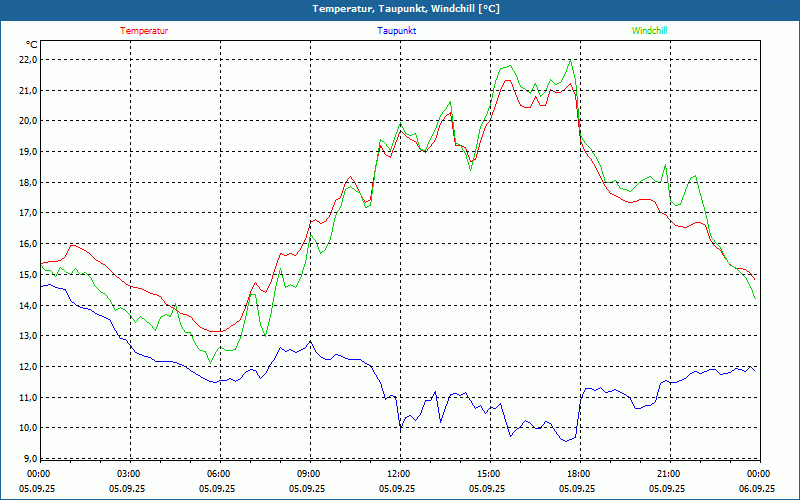
Task: Select the 18:00 time axis label
Action: tap(578, 474)
